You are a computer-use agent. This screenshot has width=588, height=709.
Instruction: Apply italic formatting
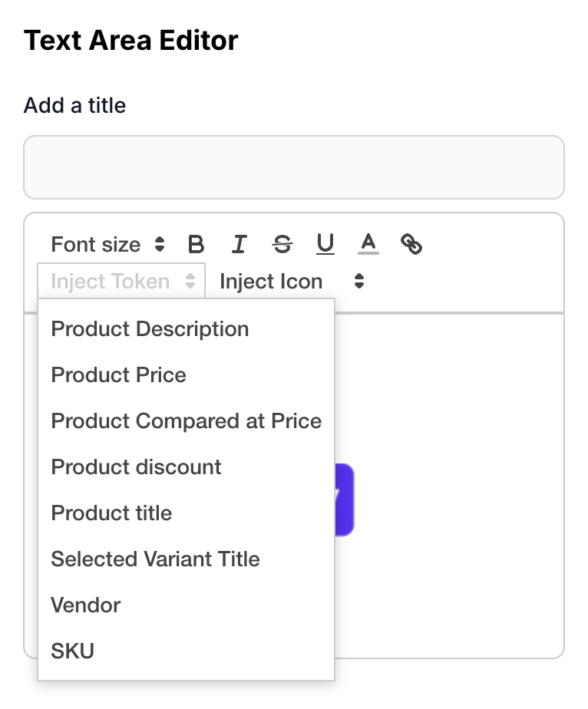point(239,245)
